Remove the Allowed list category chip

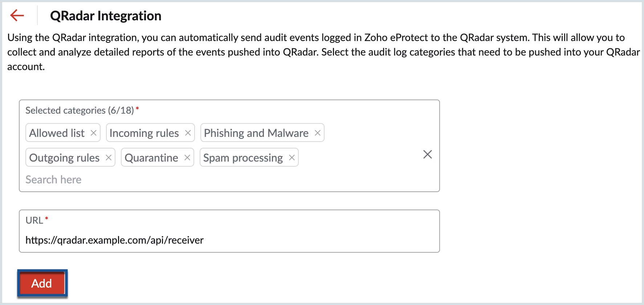coord(93,133)
